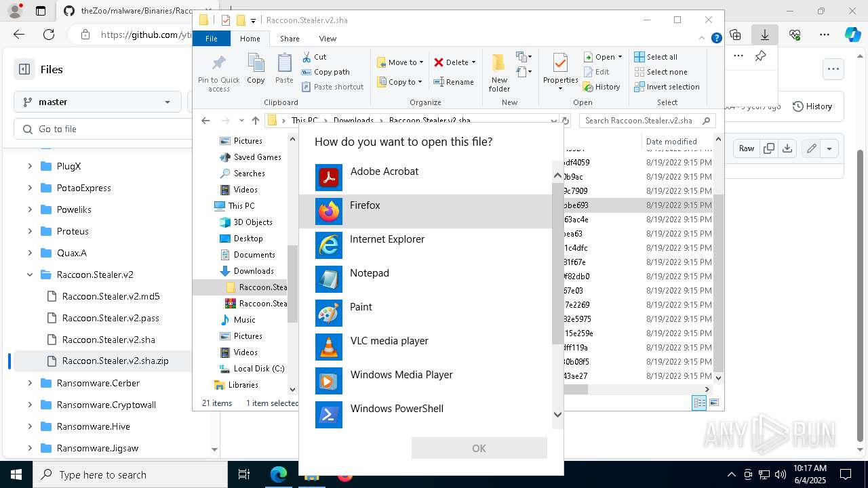Open the Copy to dropdown
Image resolution: width=868 pixels, height=488 pixels.
tap(399, 82)
